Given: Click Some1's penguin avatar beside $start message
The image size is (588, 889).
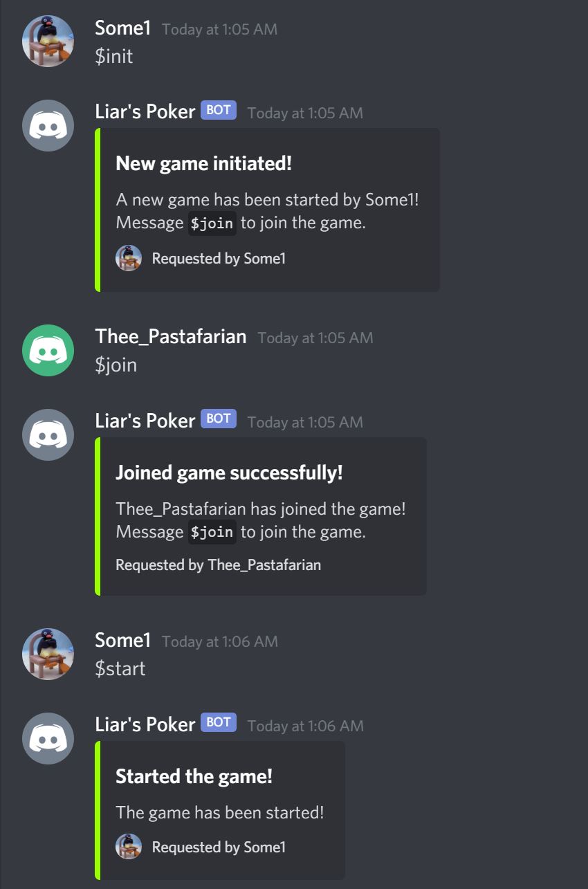Looking at the screenshot, I should click(48, 654).
